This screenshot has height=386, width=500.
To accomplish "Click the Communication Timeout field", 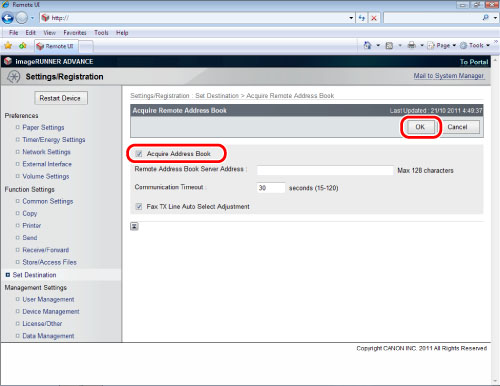I will click(x=271, y=188).
